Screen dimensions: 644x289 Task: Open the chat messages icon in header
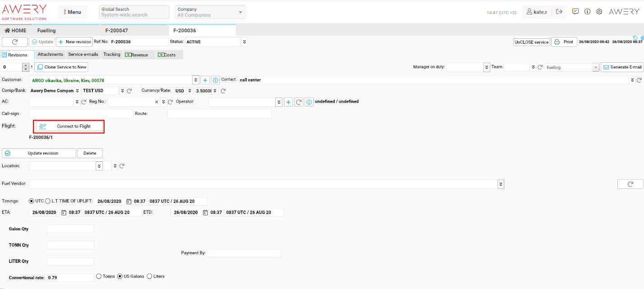[x=575, y=12]
